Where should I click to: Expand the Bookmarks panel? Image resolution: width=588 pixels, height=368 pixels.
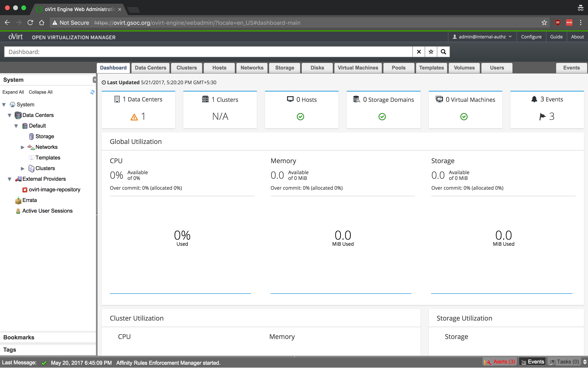tap(48, 337)
